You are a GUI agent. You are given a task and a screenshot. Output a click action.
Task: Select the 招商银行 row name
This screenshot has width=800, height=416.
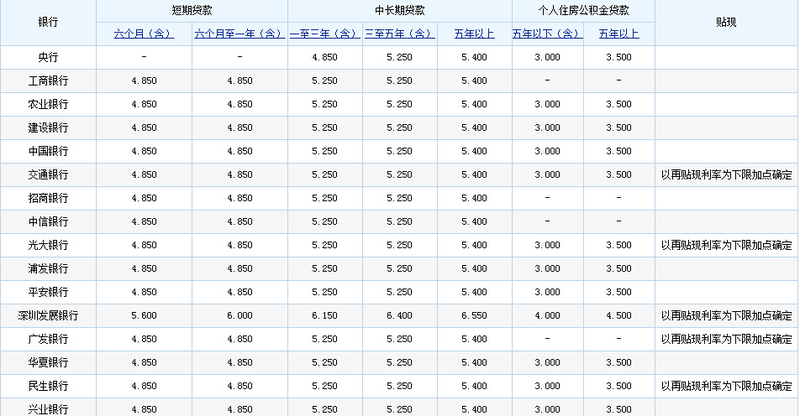(x=48, y=198)
